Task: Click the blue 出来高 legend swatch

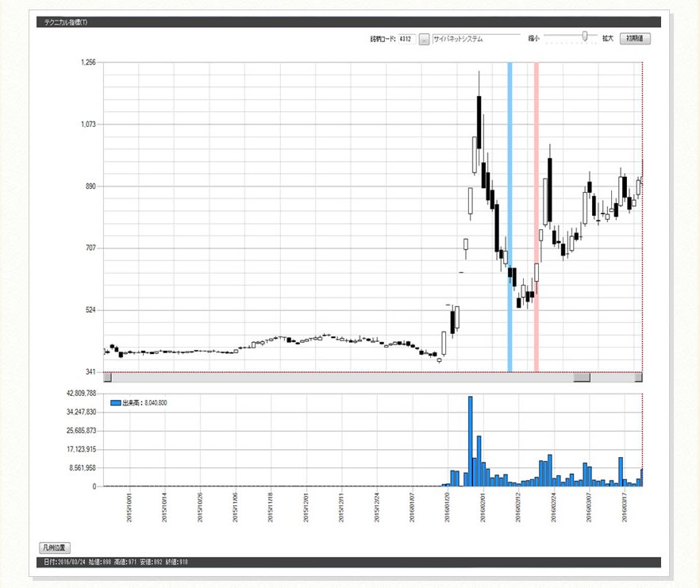Action: (115, 403)
